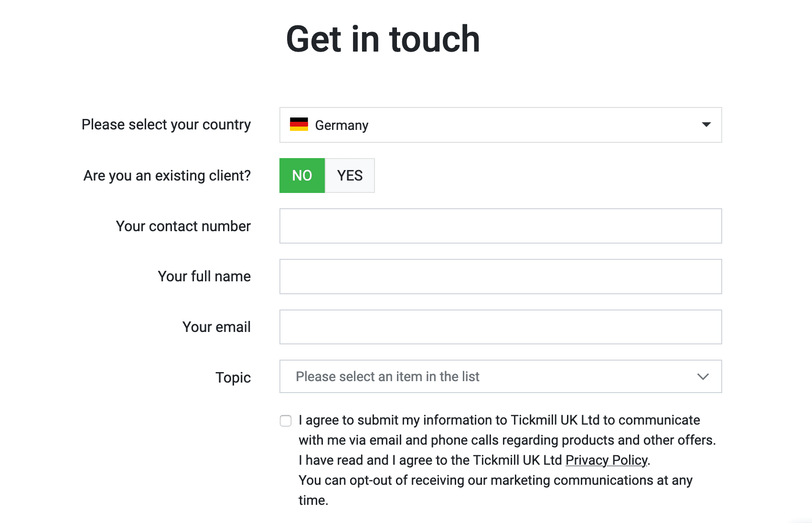Select NO for existing client
The image size is (812, 523).
coord(302,176)
